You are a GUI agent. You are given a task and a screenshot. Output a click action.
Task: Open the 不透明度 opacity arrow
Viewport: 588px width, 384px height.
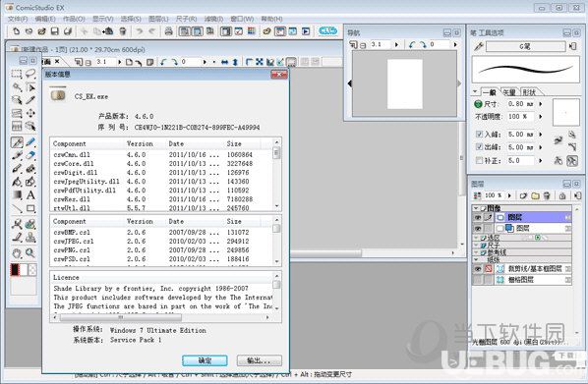[541, 117]
